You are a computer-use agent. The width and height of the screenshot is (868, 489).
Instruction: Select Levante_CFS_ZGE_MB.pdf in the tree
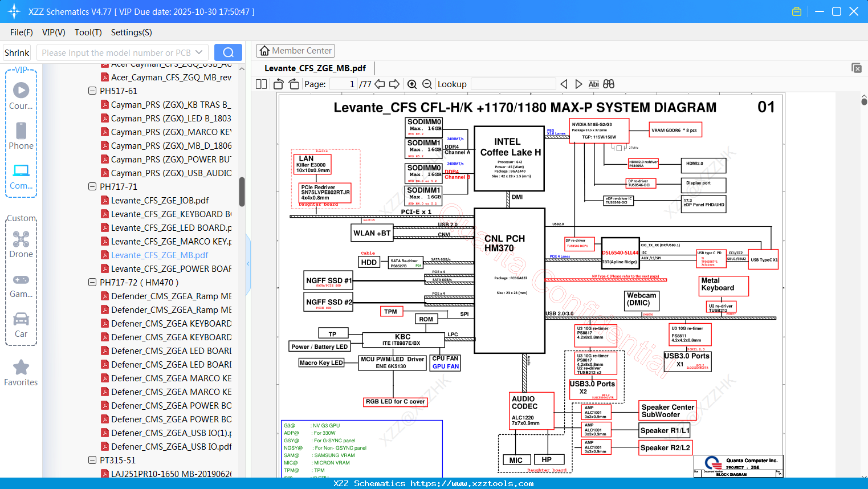(x=160, y=255)
